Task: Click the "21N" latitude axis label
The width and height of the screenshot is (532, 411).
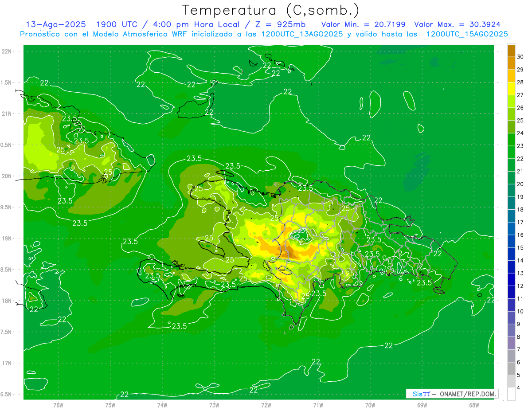Action: (x=7, y=114)
